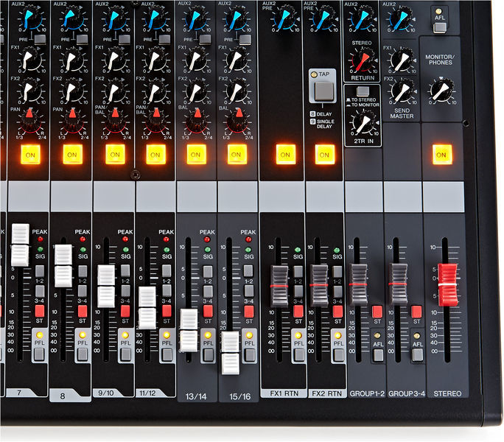
Task: Push the FX1 RTN PFL button
Action: [x=298, y=354]
